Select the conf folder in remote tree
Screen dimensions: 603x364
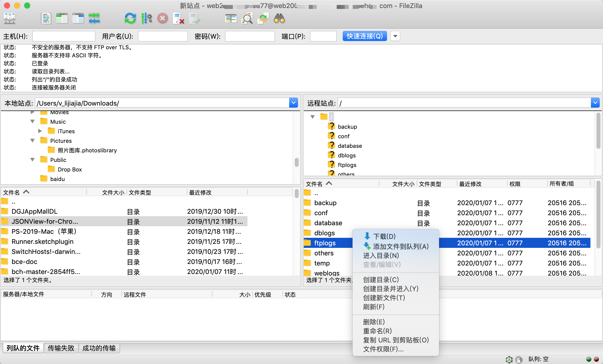(343, 136)
